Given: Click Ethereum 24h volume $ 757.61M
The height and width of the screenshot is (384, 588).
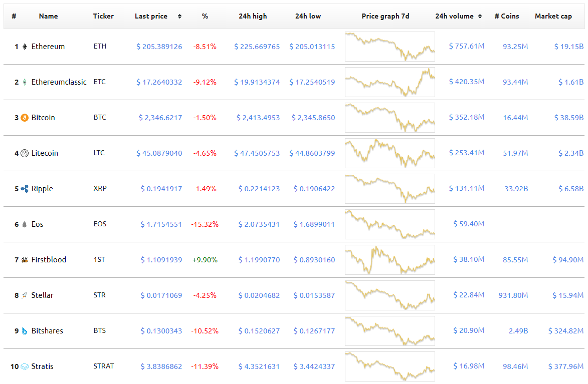Looking at the screenshot, I should (x=467, y=46).
